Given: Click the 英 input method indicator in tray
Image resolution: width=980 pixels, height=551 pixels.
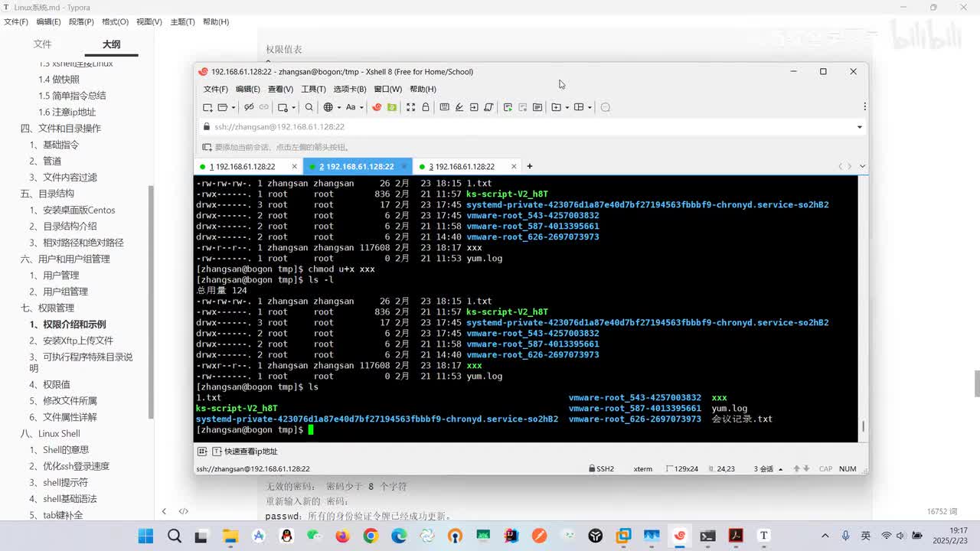Looking at the screenshot, I should coord(866,536).
